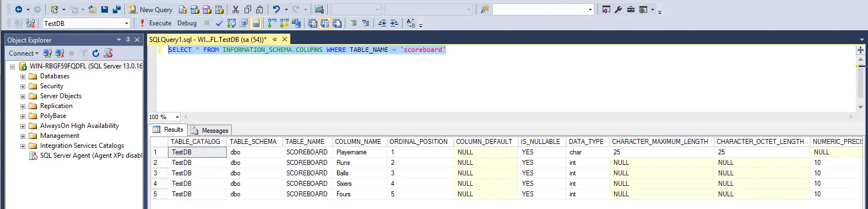868x209 pixels.
Task: Click the editor vertical scrollbar
Action: coord(860,78)
